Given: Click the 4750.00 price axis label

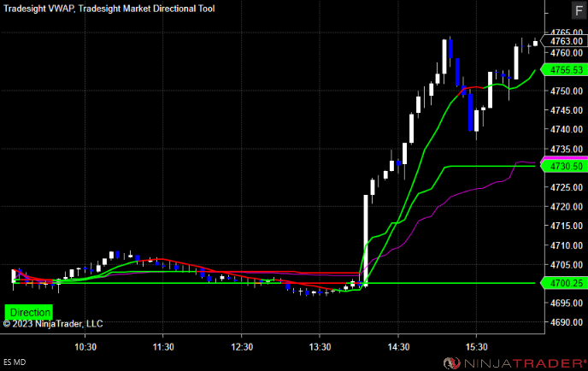Looking at the screenshot, I should point(567,91).
